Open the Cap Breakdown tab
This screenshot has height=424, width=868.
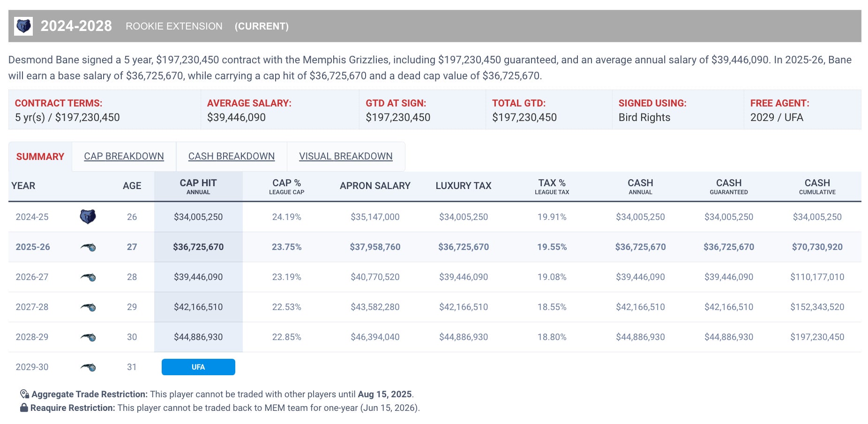124,157
